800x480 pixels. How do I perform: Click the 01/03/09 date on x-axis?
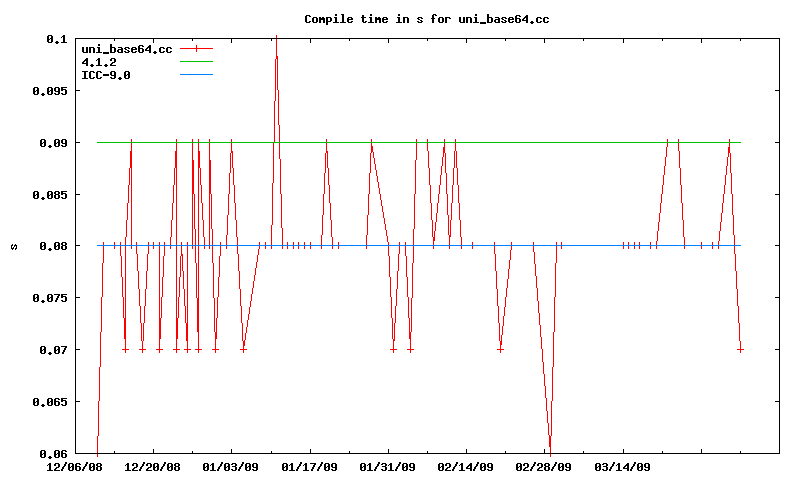[230, 467]
